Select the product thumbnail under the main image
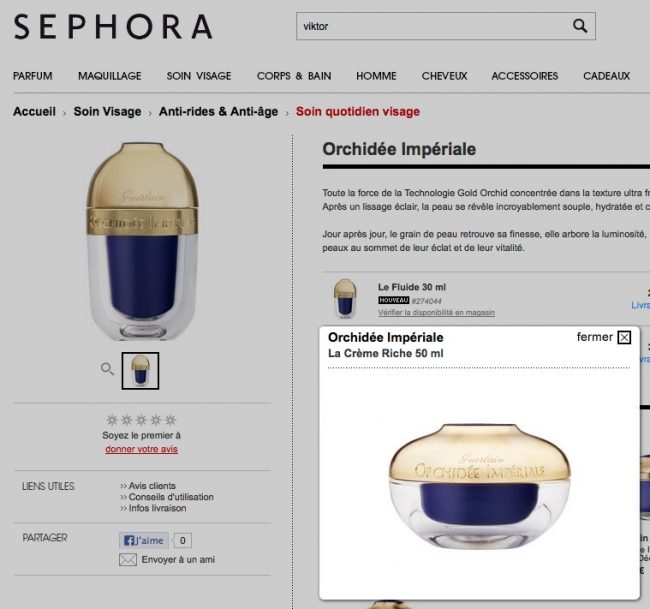The height and width of the screenshot is (609, 650). coord(140,371)
